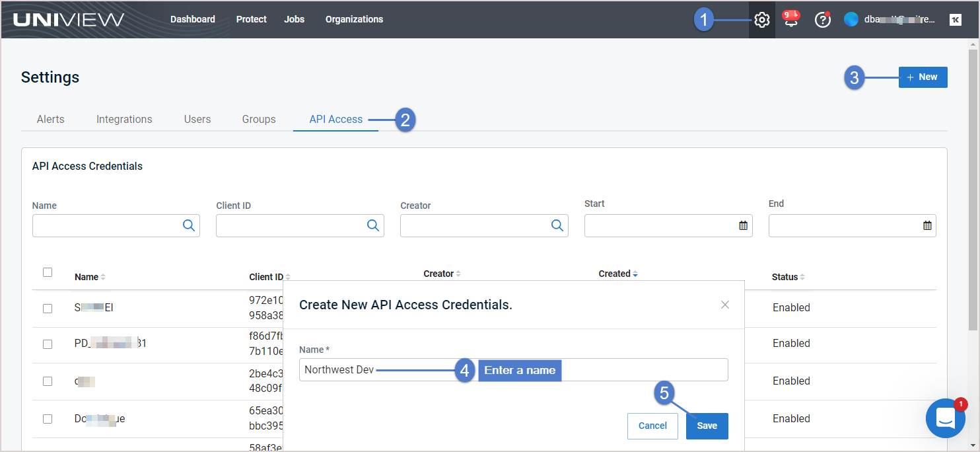
Task: Click the search icon in Client ID filter
Action: pos(373,225)
